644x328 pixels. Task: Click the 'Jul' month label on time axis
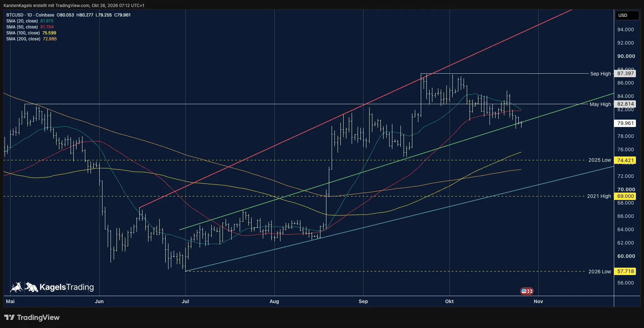click(x=185, y=301)
